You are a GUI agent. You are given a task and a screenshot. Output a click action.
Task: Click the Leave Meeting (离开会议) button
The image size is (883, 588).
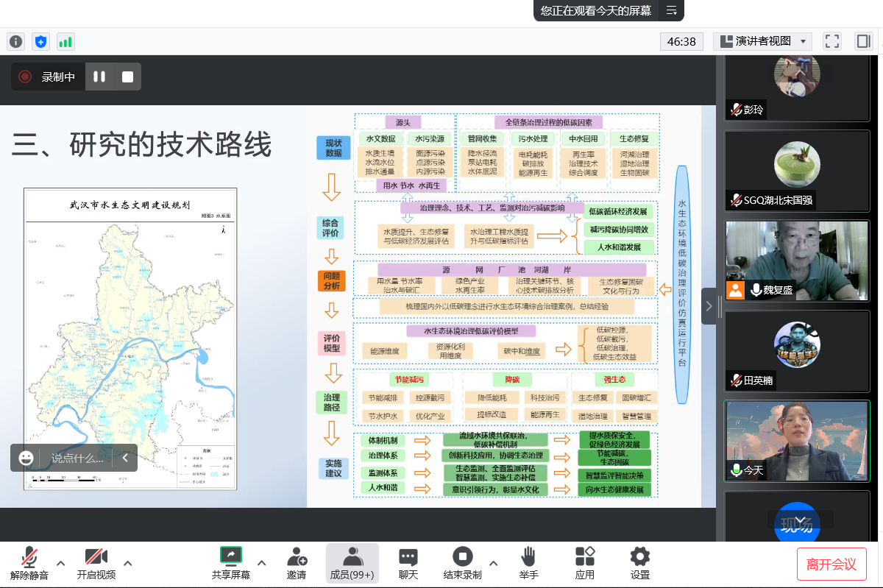click(x=831, y=564)
